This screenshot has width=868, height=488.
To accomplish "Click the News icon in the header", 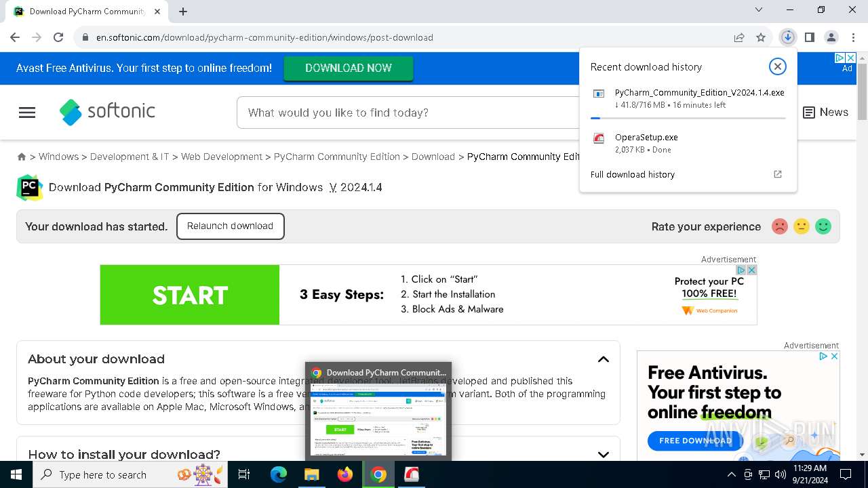I will point(809,113).
